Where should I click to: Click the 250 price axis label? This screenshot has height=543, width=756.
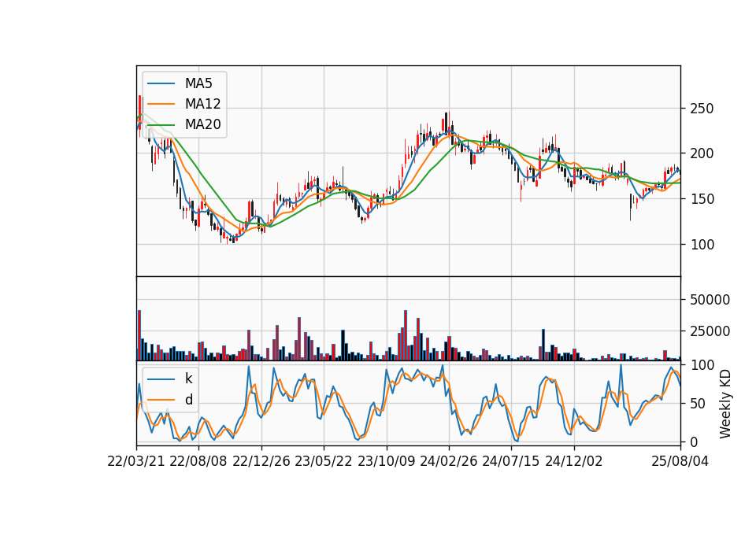[702, 109]
